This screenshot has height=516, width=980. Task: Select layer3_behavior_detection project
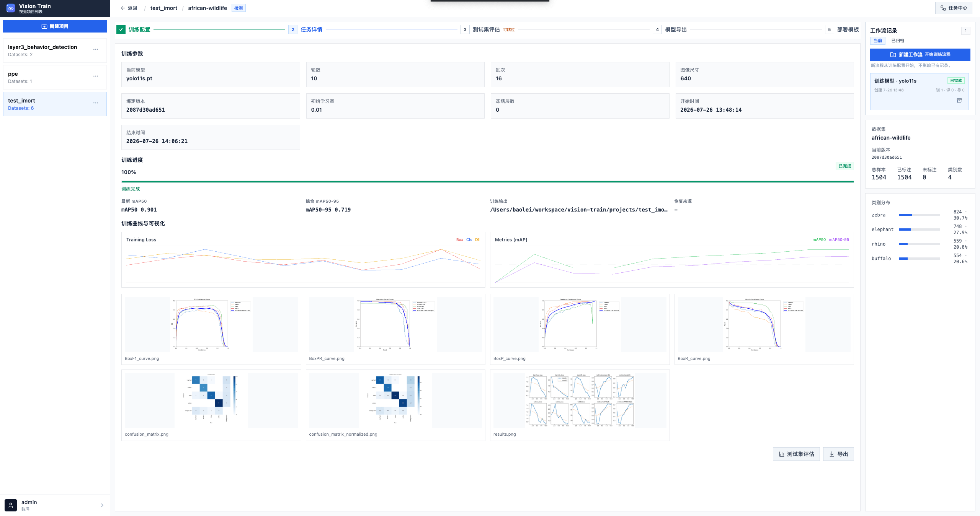55,50
